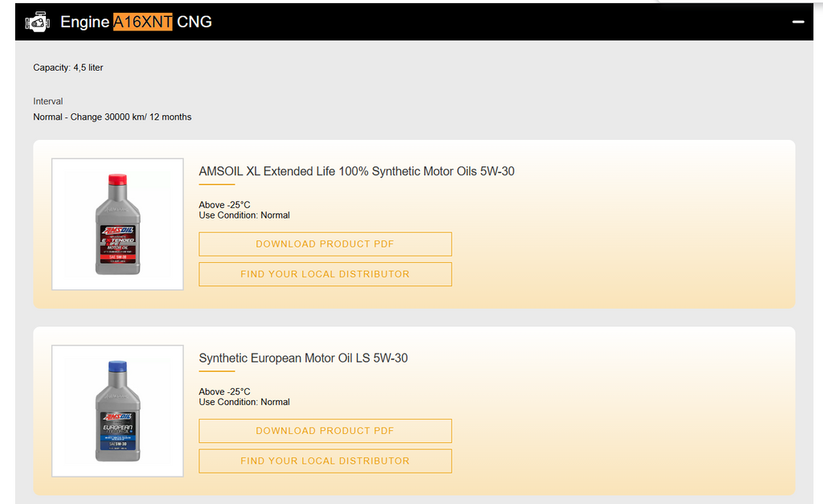
Task: Click Above -25°C under Synthetic European Motor Oil
Action: click(x=224, y=391)
